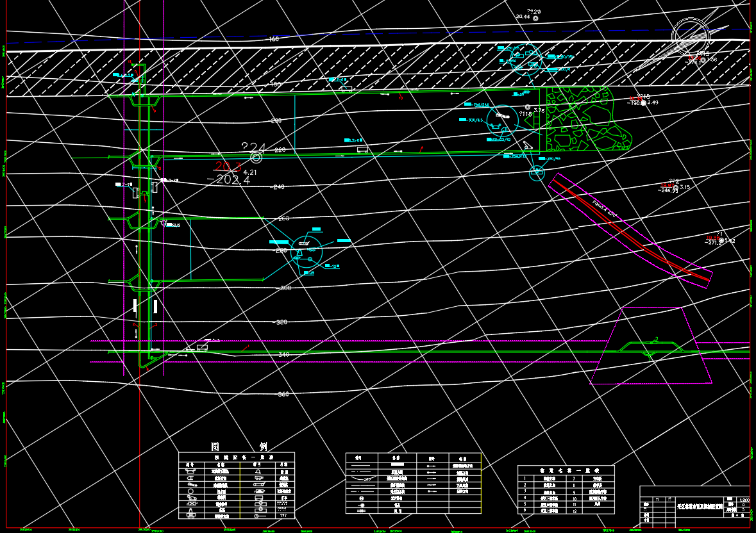Click the borehole circle symbol beside ?24

click(256, 157)
